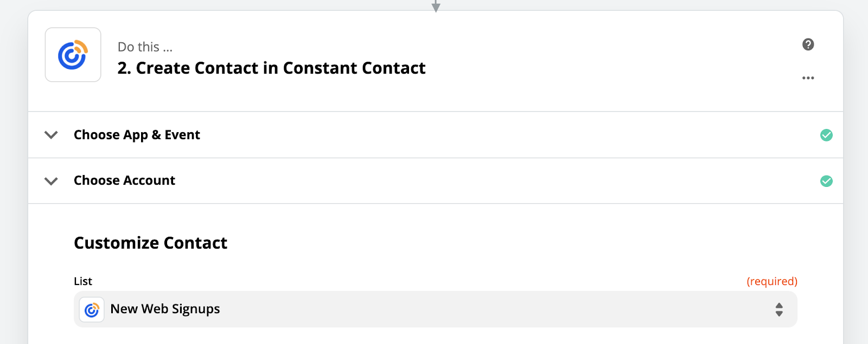The width and height of the screenshot is (868, 344).
Task: Open the New Web Signups list dropdown
Action: tap(165, 309)
